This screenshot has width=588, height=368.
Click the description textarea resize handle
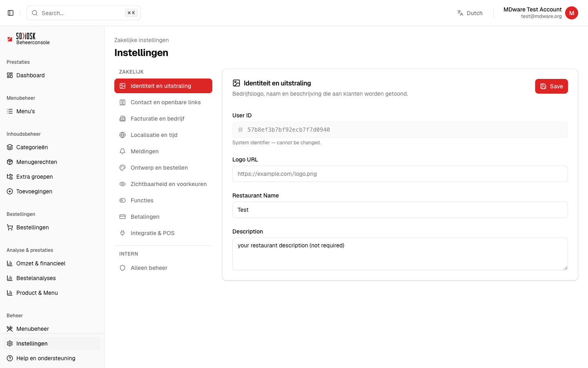[x=566, y=268]
